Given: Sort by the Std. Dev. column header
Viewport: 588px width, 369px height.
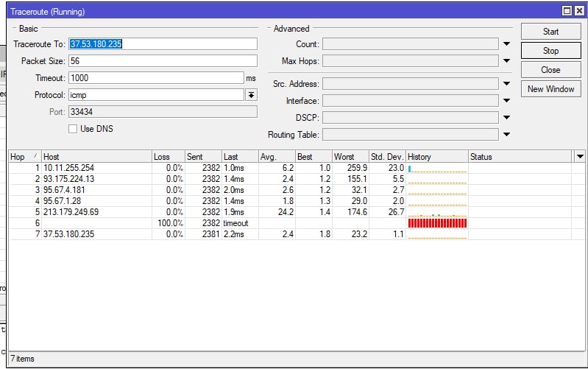Looking at the screenshot, I should coord(387,157).
